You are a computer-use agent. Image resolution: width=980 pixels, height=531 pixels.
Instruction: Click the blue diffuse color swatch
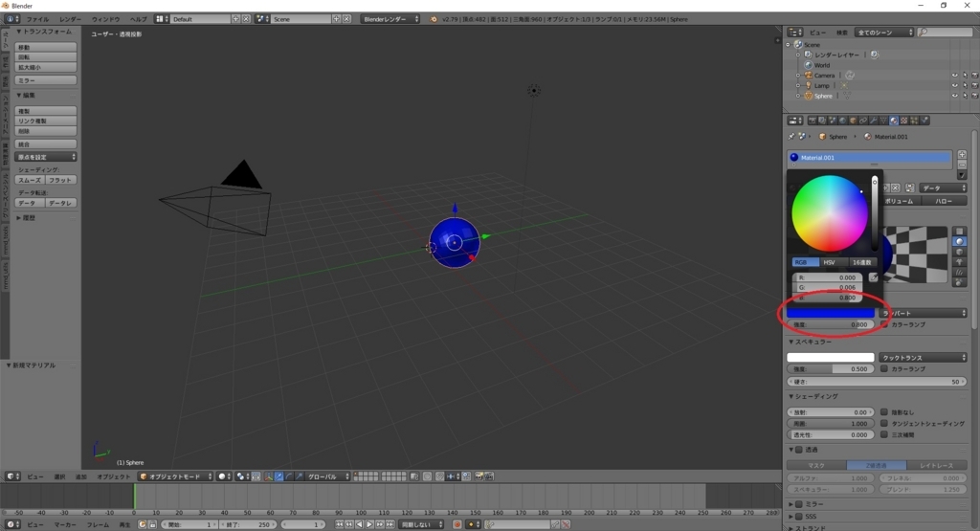point(830,313)
